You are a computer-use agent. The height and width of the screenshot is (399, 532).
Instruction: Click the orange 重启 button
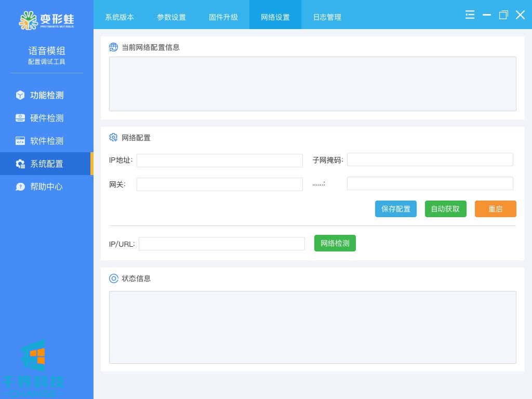click(x=495, y=209)
